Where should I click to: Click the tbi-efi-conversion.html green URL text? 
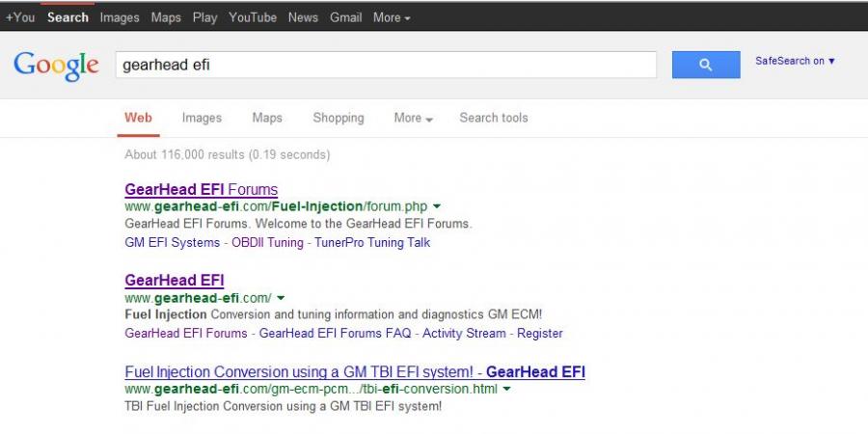(x=311, y=390)
